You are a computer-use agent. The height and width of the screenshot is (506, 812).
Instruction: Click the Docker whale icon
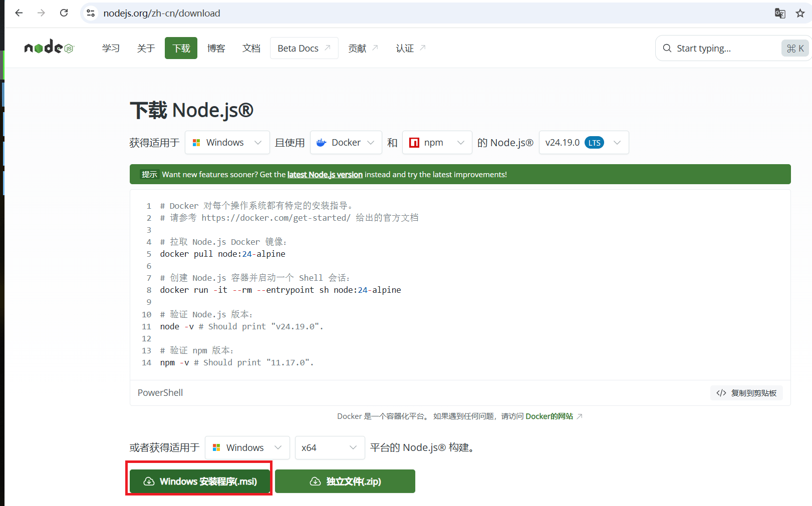[x=322, y=143]
